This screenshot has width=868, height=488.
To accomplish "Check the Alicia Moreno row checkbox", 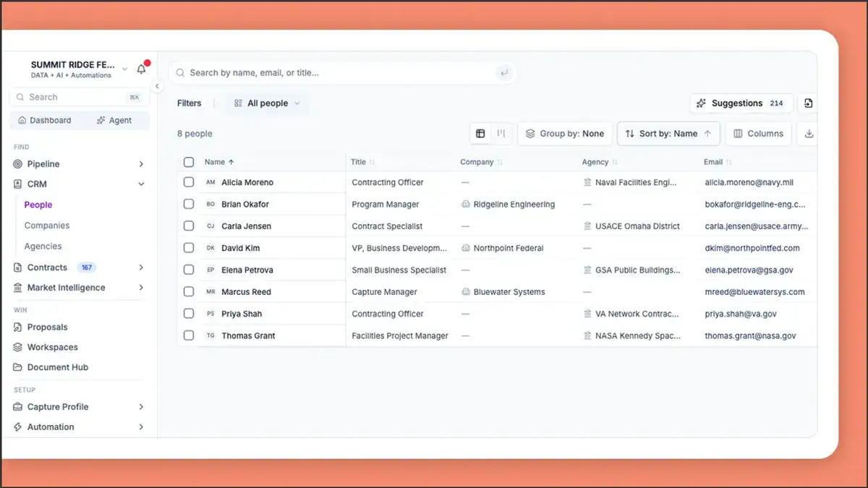I will [x=189, y=182].
